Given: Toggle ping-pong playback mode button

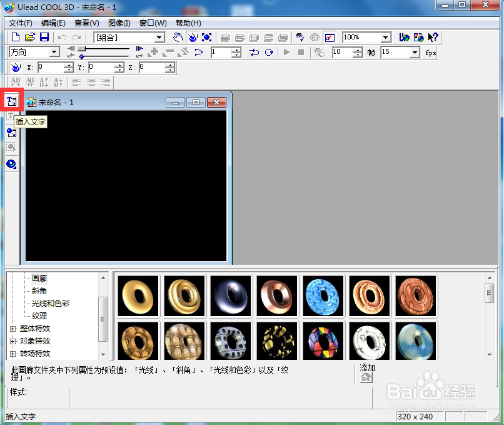Looking at the screenshot, I should click(x=254, y=52).
